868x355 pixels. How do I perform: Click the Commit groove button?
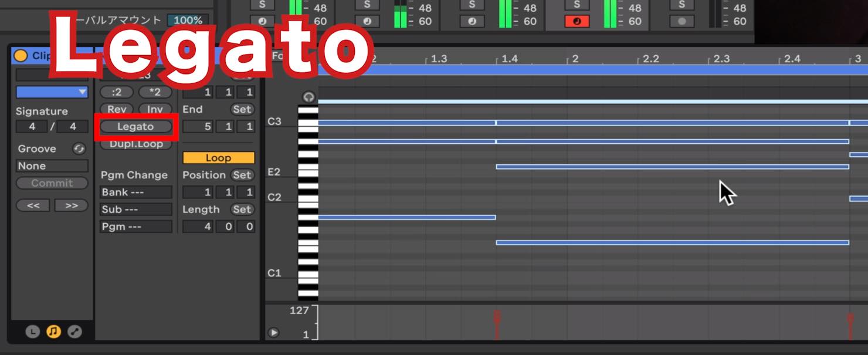click(52, 183)
